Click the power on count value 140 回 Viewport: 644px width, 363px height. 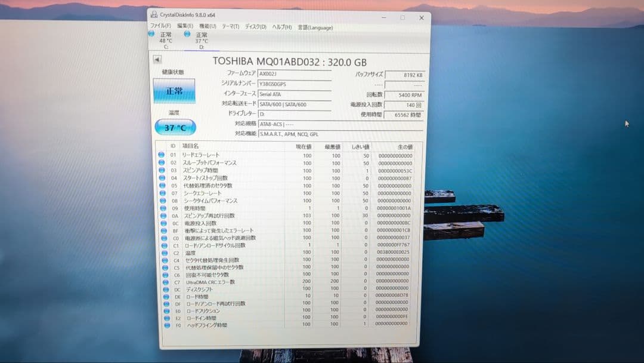click(404, 105)
